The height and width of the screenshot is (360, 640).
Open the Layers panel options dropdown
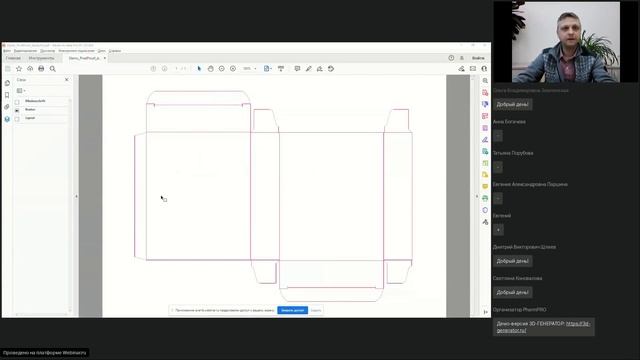21,91
